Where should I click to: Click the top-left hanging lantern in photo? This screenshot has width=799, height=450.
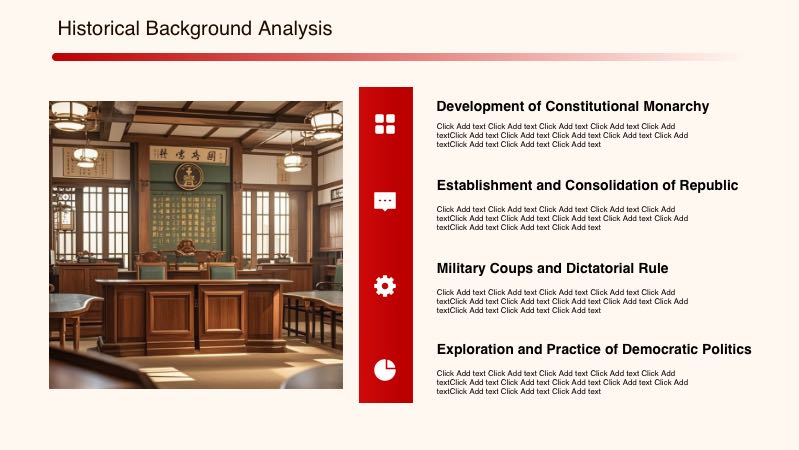coord(69,116)
